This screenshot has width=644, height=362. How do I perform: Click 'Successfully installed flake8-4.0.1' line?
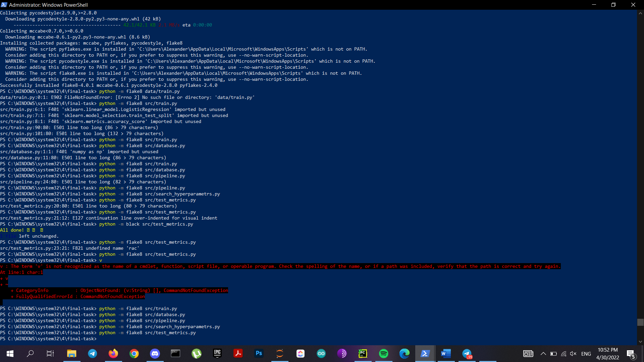109,85
